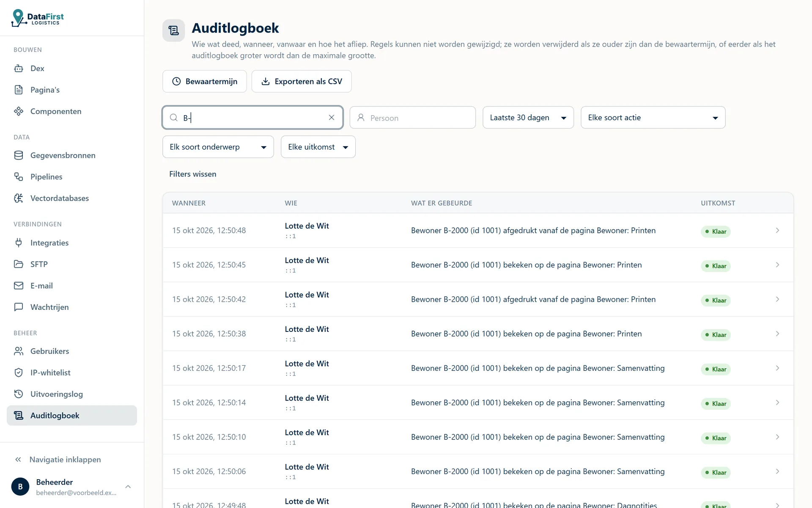
Task: Open the Laatste 30 dagen dropdown
Action: (x=528, y=118)
